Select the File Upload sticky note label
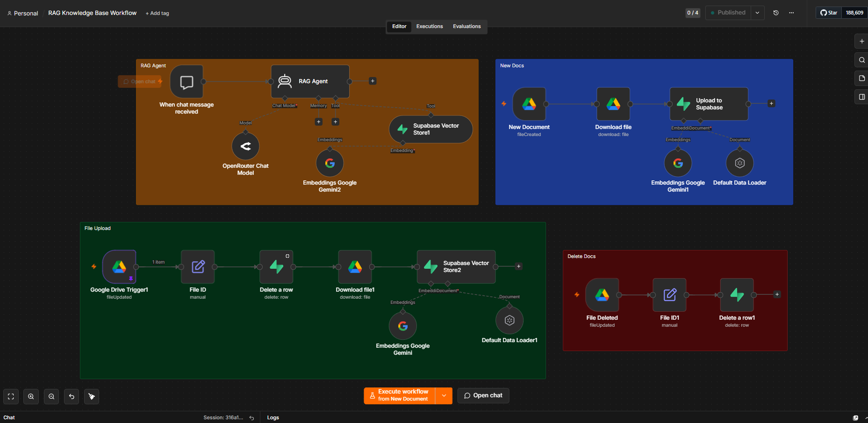This screenshot has width=868, height=423. click(98, 229)
